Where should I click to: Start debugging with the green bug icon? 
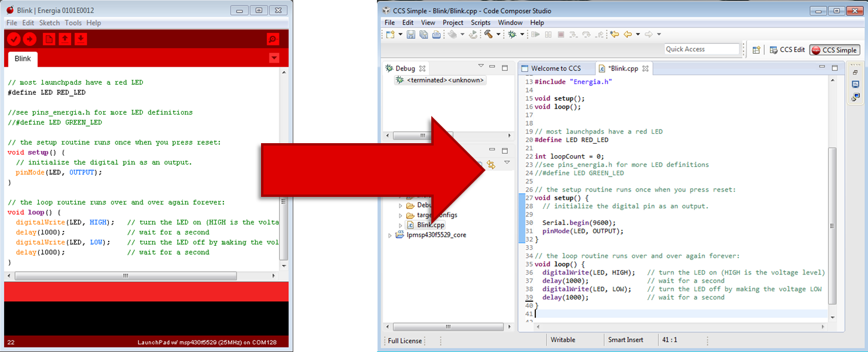tap(512, 35)
